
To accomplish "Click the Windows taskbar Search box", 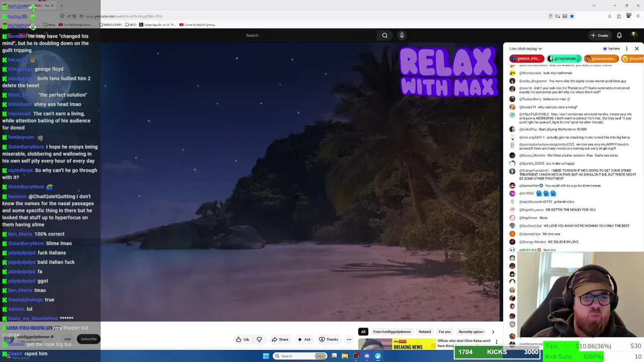I will [300, 356].
